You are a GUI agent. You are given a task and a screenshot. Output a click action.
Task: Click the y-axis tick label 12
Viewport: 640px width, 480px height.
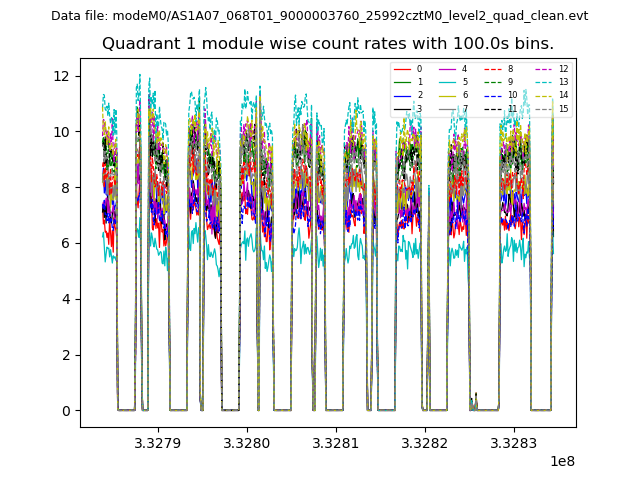tap(61, 76)
